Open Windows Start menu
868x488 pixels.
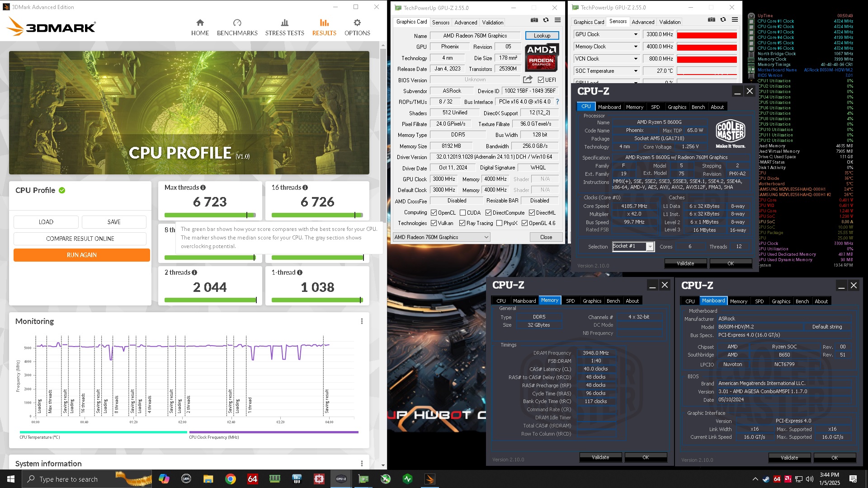point(11,479)
